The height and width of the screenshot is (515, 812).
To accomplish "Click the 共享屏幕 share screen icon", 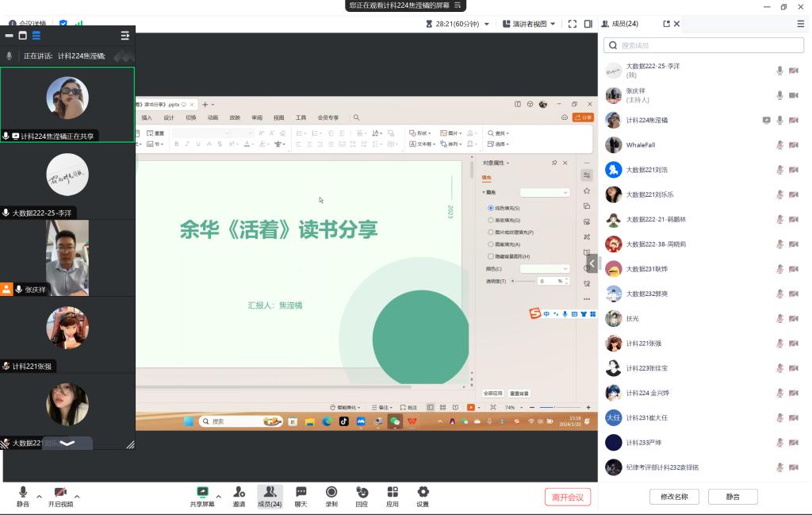I will 202,492.
